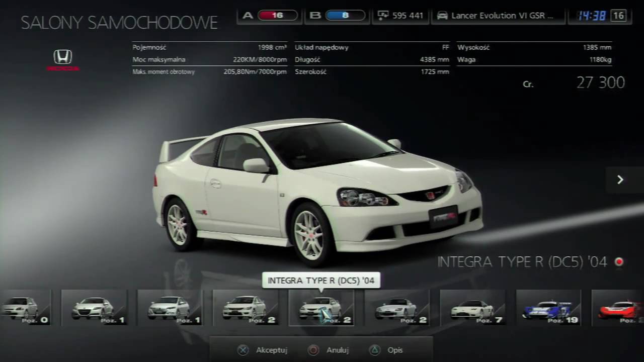Click the red colour dot beside Integra name
This screenshot has width=644, height=362.
tap(619, 262)
